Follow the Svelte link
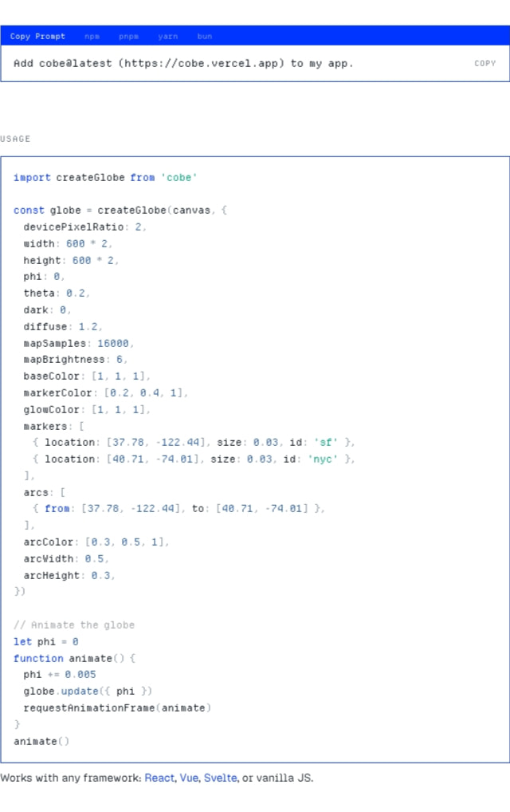The image size is (510, 812). pyautogui.click(x=221, y=778)
